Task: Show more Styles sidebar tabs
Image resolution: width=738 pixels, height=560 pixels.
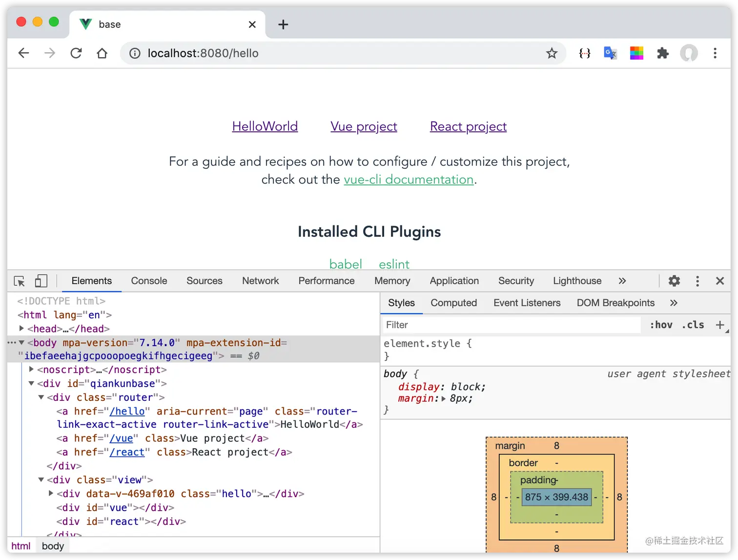Action: coord(674,303)
